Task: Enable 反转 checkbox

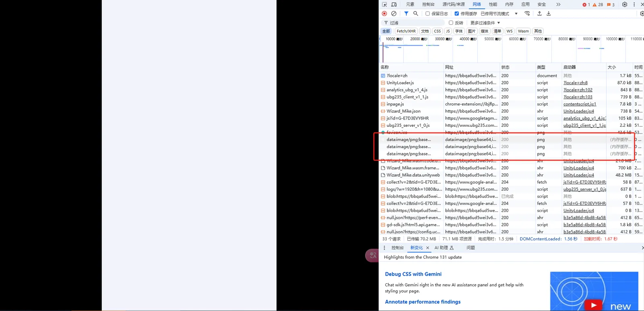Action: (x=451, y=23)
